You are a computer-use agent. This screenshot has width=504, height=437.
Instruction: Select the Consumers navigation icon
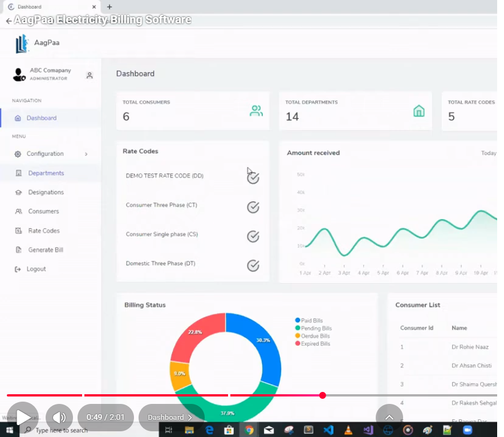(x=19, y=211)
